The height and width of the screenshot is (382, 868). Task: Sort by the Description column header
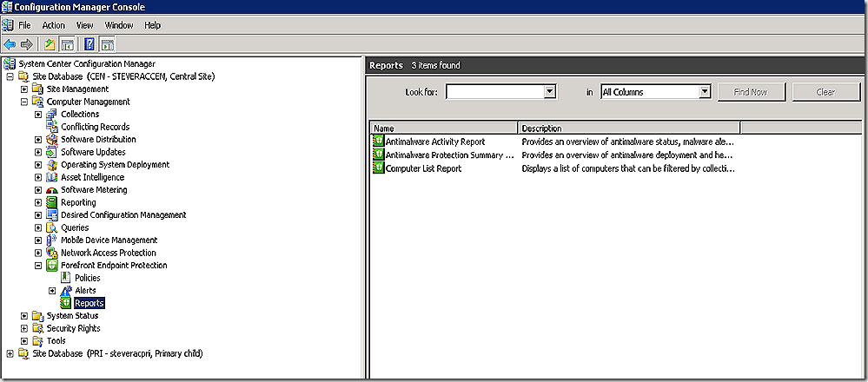pos(629,128)
